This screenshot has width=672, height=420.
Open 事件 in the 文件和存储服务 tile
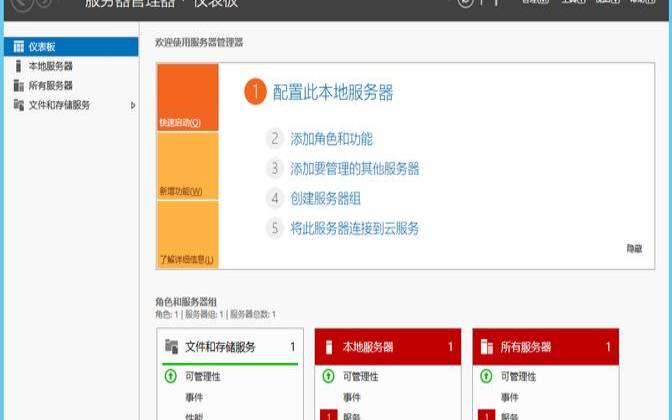(194, 397)
